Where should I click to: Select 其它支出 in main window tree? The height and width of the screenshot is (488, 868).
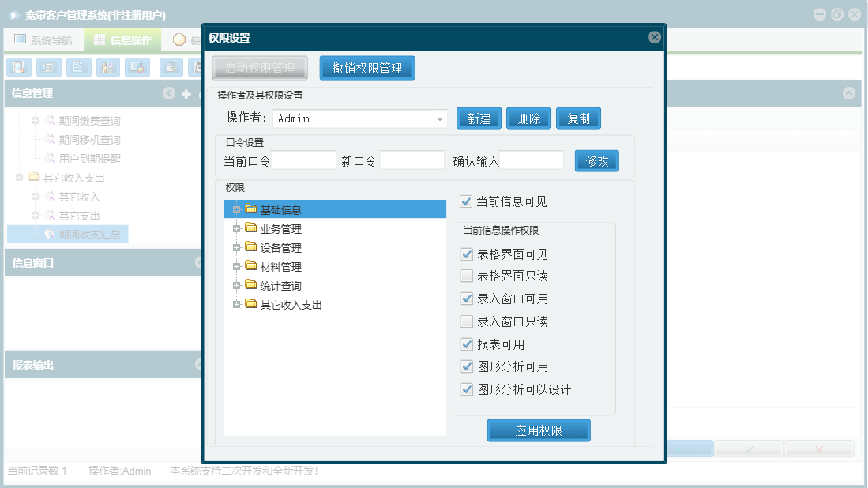coord(79,216)
